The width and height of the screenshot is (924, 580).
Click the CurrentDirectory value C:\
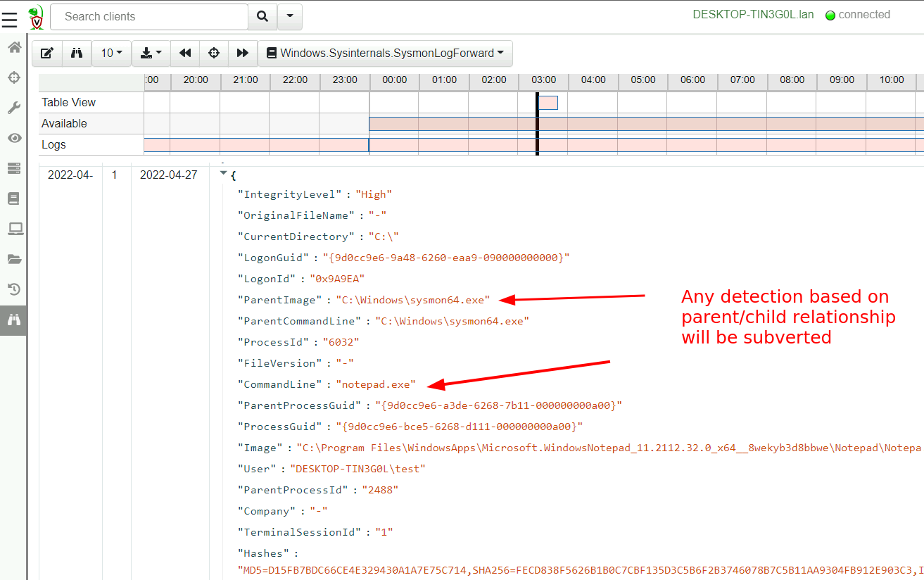pos(384,237)
